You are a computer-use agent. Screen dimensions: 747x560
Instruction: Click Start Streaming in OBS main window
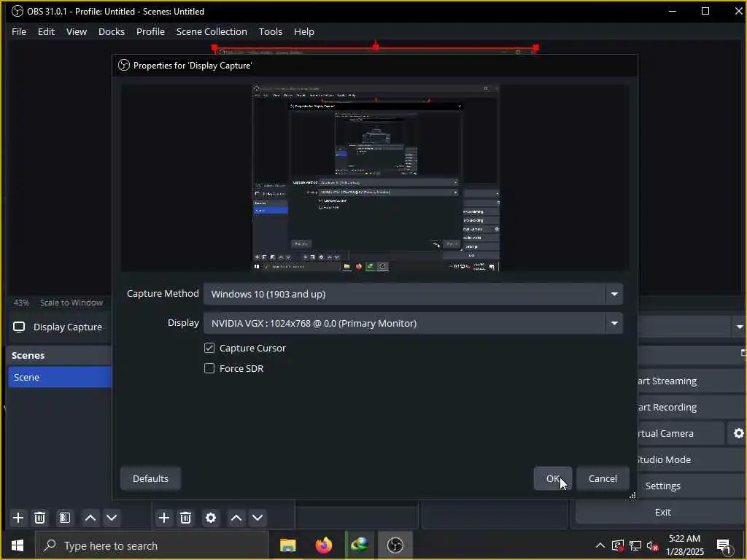(692, 381)
